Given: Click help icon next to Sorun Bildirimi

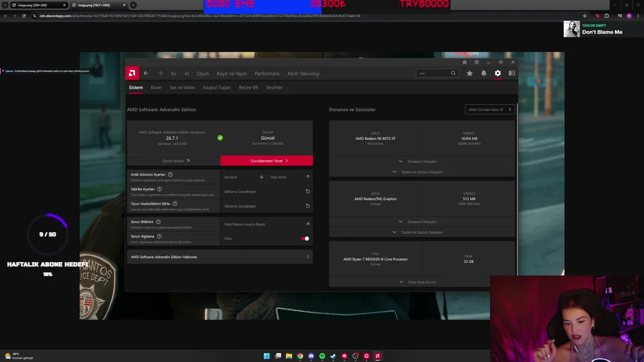Looking at the screenshot, I should coord(158,222).
